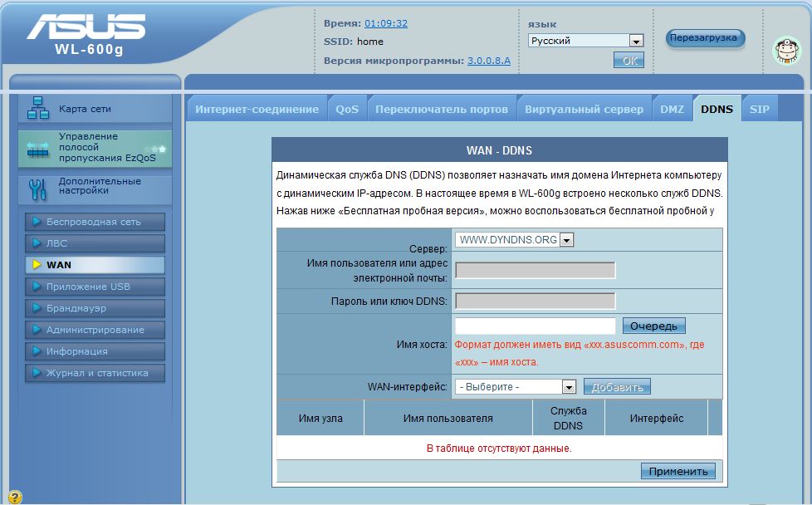
Task: Open Управление полосой пропускания EzQoS
Action: click(x=95, y=149)
